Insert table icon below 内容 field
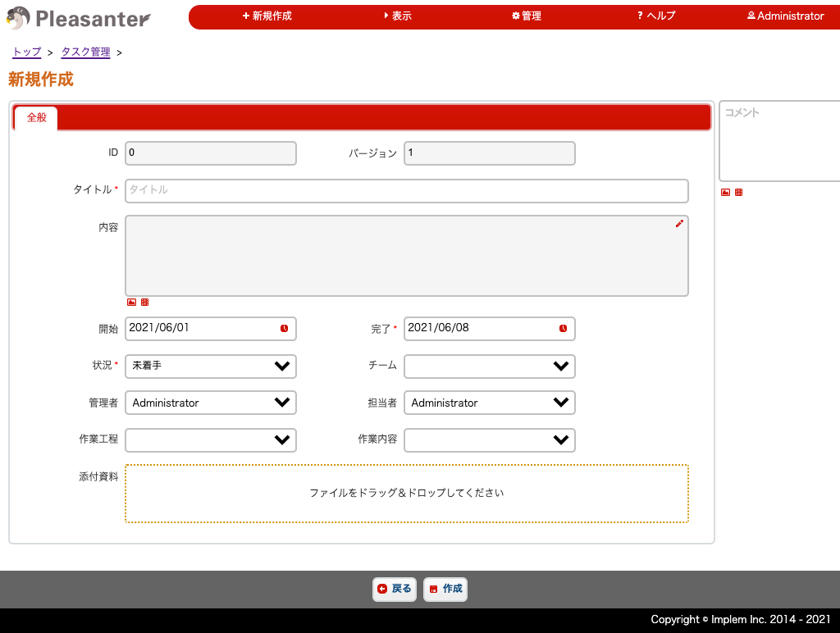 click(x=144, y=303)
